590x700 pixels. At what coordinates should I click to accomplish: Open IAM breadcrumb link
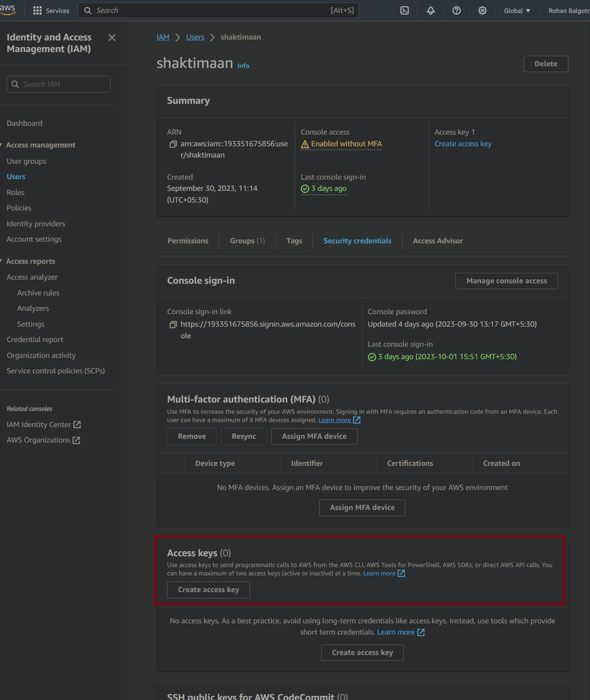163,37
